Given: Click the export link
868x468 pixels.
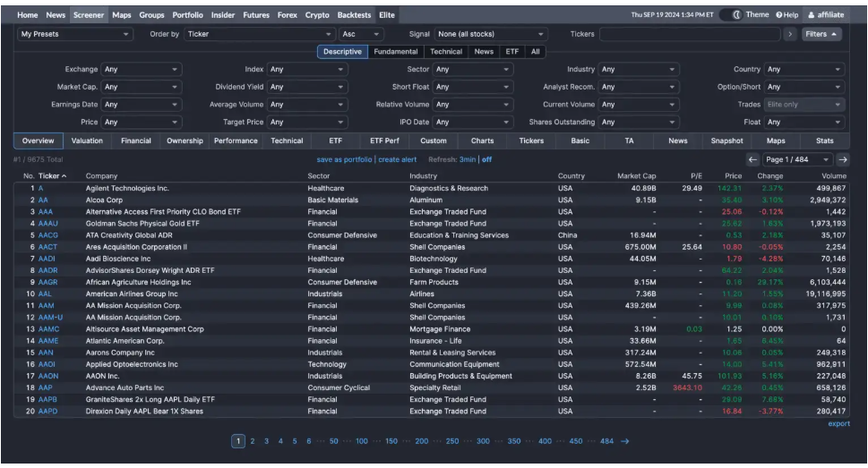Looking at the screenshot, I should pos(838,424).
